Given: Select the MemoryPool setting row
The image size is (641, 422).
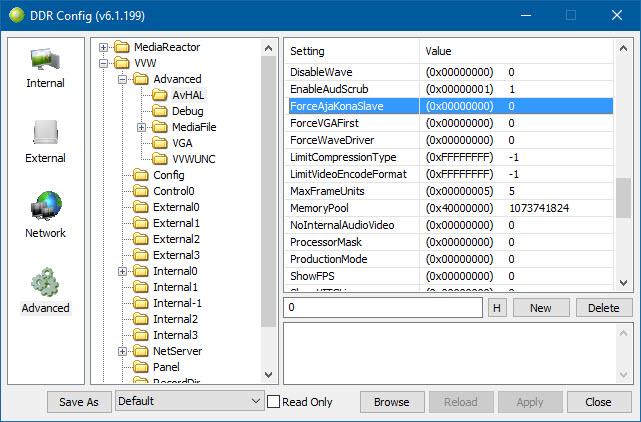Looking at the screenshot, I should [449, 208].
